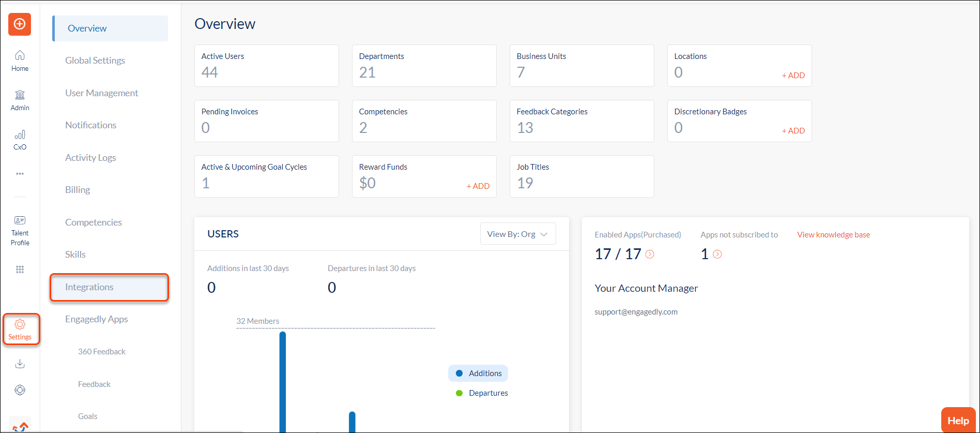The image size is (980, 433).
Task: Click the tallest blue bar in chart
Action: [283, 382]
